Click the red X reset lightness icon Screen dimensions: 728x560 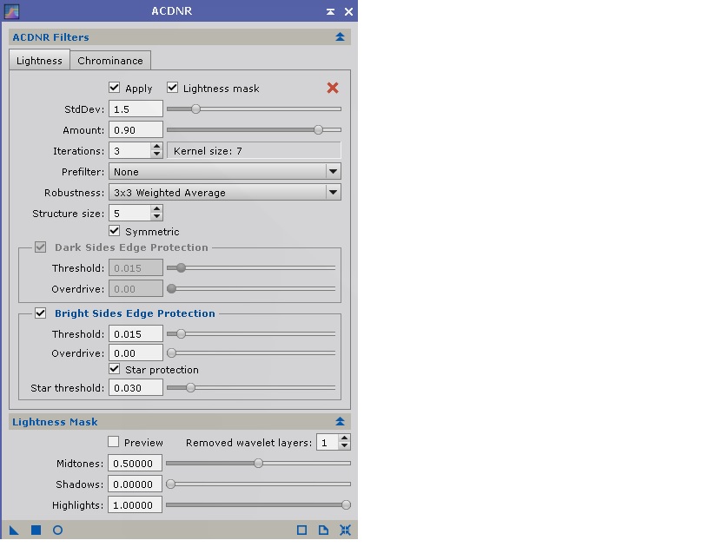[x=332, y=88]
